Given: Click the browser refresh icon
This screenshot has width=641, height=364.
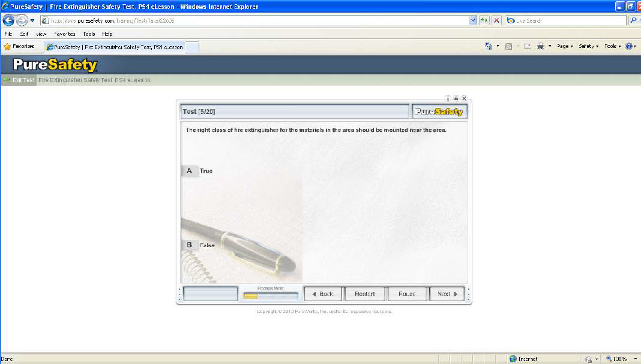Looking at the screenshot, I should 484,20.
